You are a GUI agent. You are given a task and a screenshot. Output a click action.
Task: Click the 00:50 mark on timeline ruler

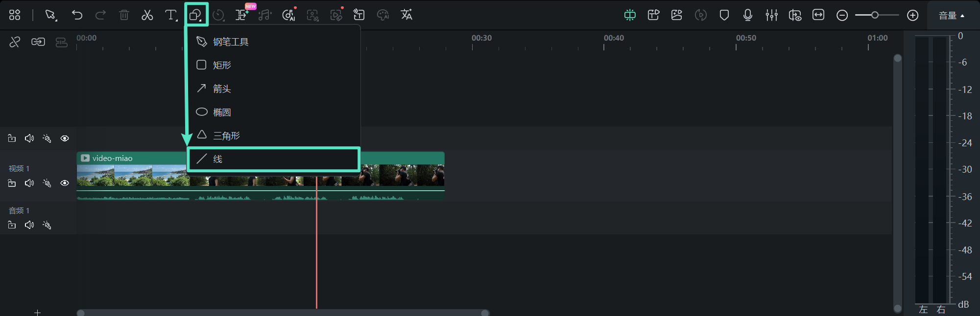[x=746, y=38]
